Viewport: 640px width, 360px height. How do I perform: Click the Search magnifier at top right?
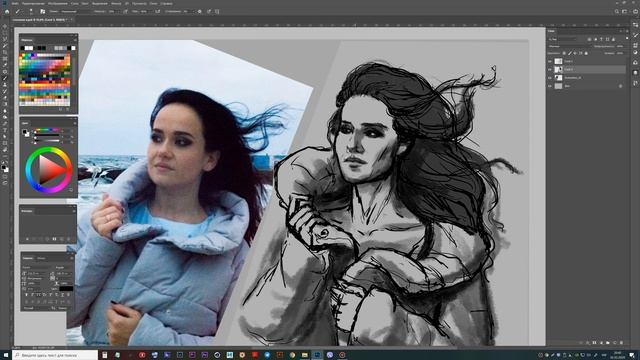[617, 11]
